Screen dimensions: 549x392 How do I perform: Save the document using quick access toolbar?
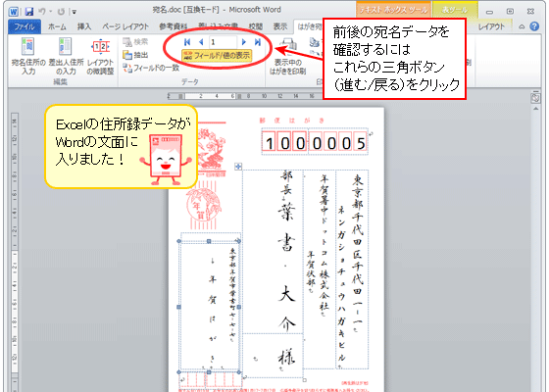29,12
